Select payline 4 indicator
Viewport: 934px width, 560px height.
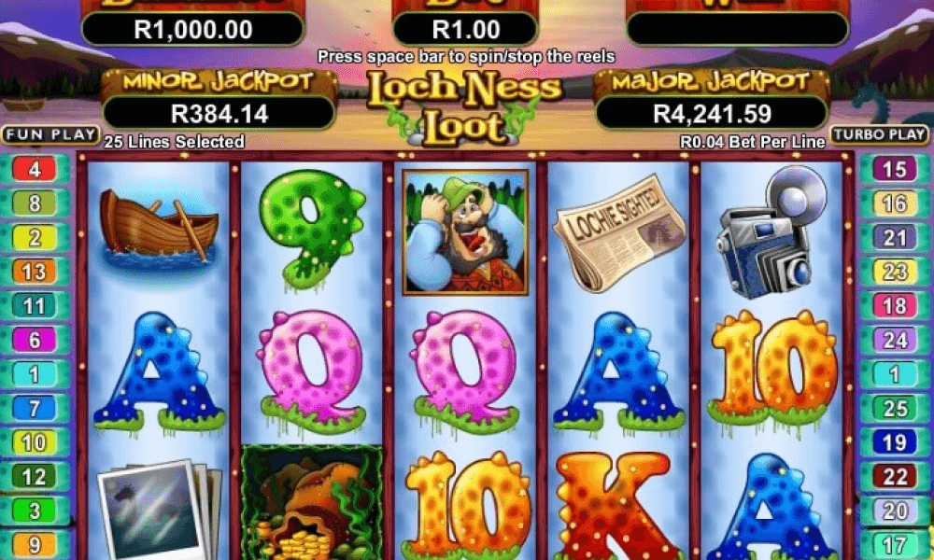pyautogui.click(x=35, y=169)
